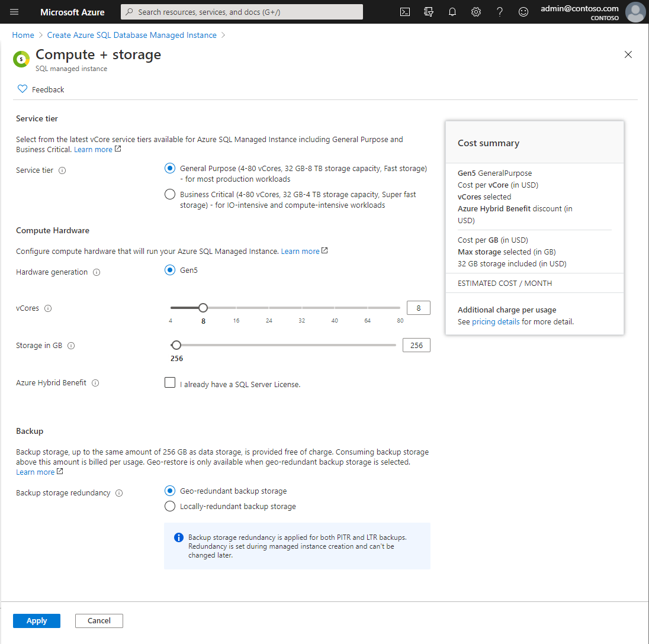
Task: Expand the directory and subscription filter
Action: point(428,12)
